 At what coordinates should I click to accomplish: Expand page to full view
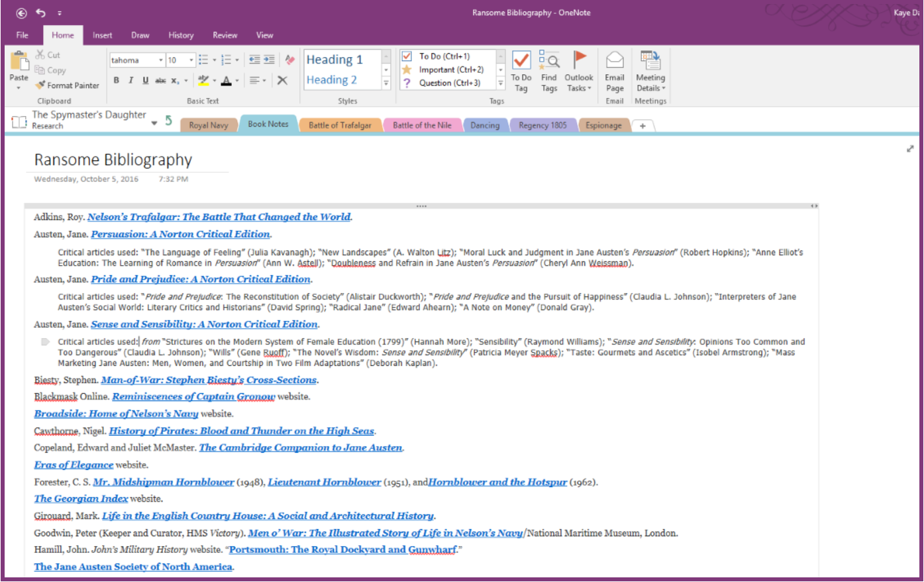(x=910, y=149)
